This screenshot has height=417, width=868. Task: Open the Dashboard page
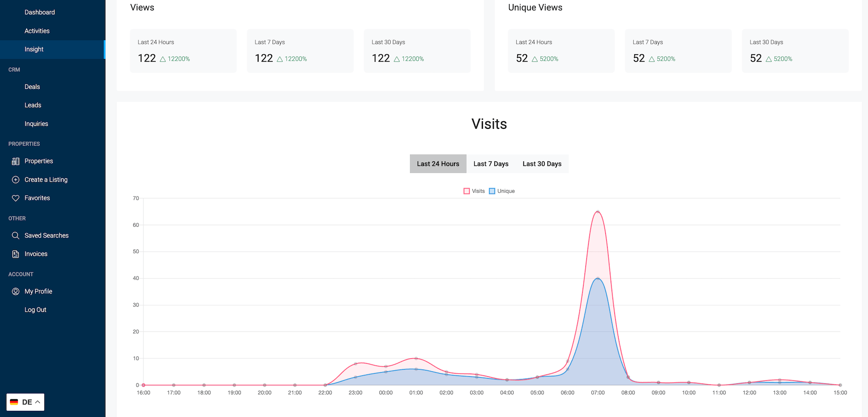40,12
